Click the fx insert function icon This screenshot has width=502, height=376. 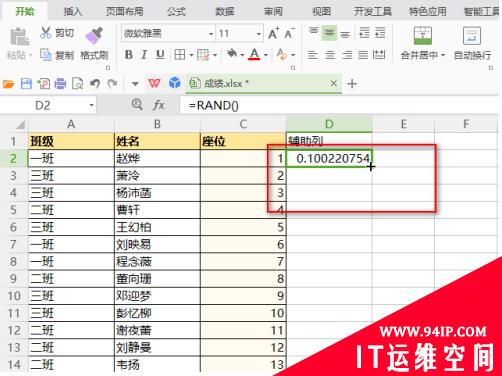click(x=159, y=105)
